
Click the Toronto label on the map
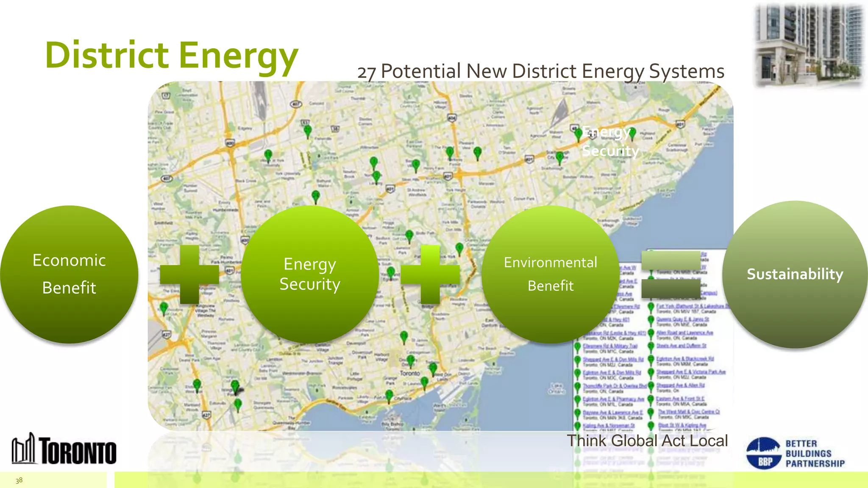[410, 373]
